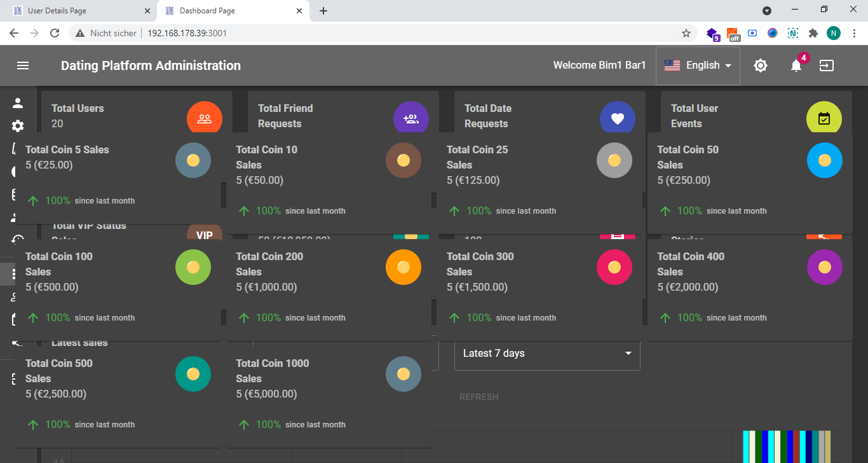Select the Dashboard Page browser tab
Image resolution: width=868 pixels, height=463 pixels.
(x=229, y=11)
